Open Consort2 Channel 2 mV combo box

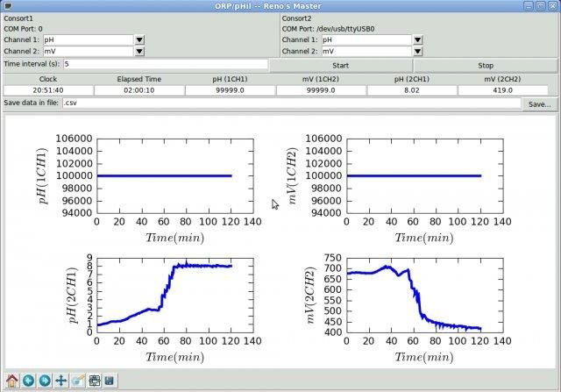[366, 51]
